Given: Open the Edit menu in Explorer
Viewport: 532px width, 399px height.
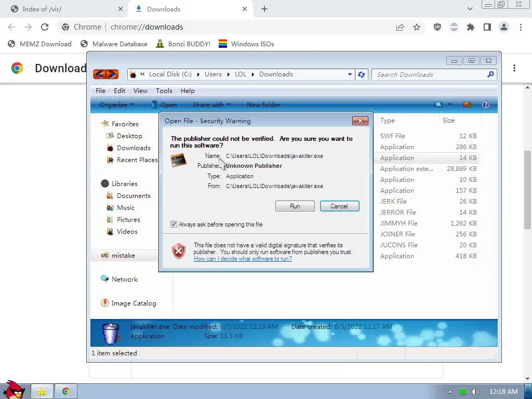Looking at the screenshot, I should [x=119, y=90].
